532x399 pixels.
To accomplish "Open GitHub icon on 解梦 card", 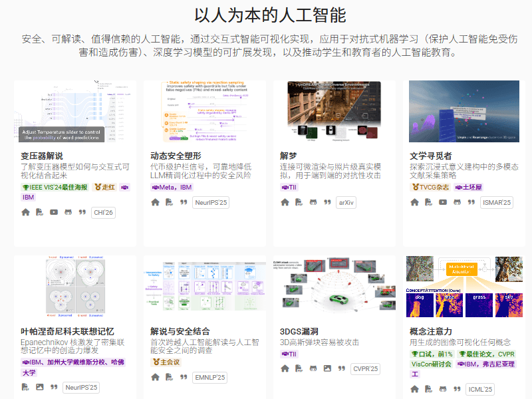I will tap(313, 203).
